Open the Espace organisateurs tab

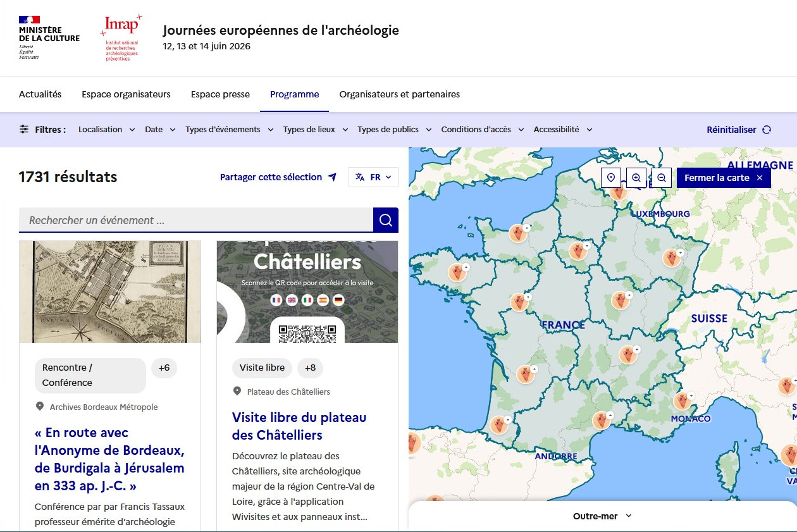pos(126,94)
